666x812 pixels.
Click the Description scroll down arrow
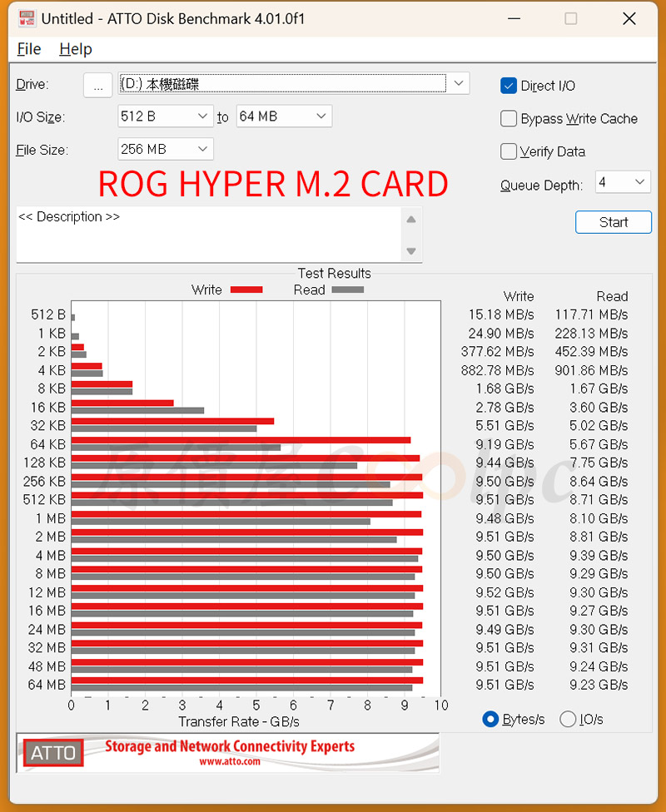pos(411,251)
